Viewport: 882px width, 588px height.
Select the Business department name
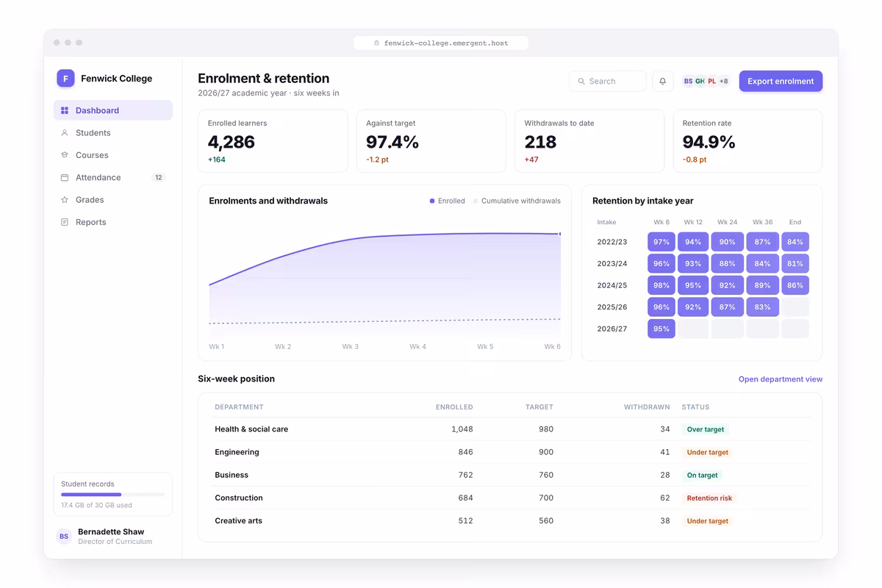tap(232, 475)
